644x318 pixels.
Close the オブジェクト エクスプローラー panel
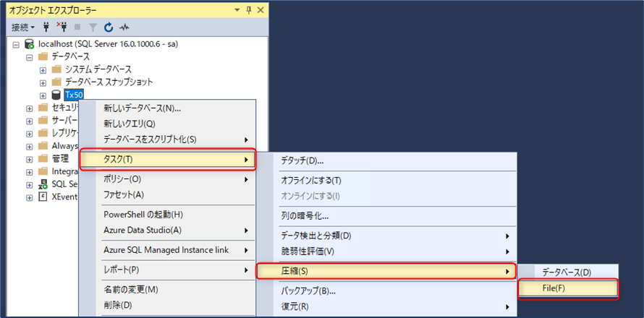tap(260, 10)
